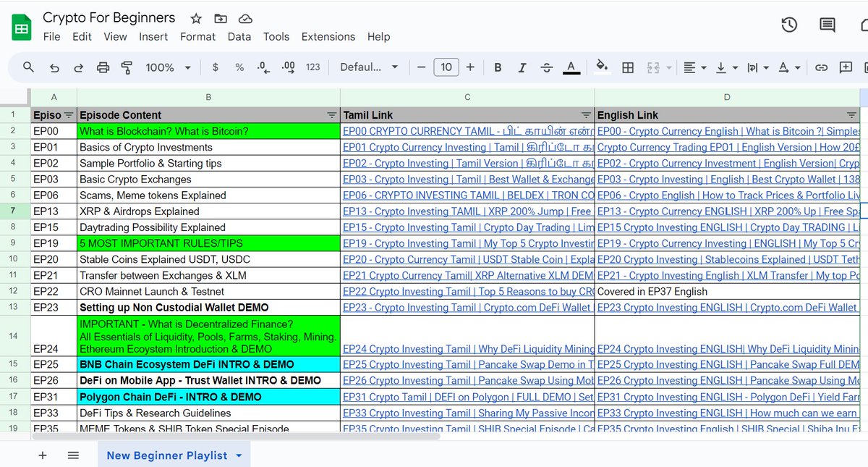Toggle strikethrough formatting
868x467 pixels.
click(x=547, y=67)
